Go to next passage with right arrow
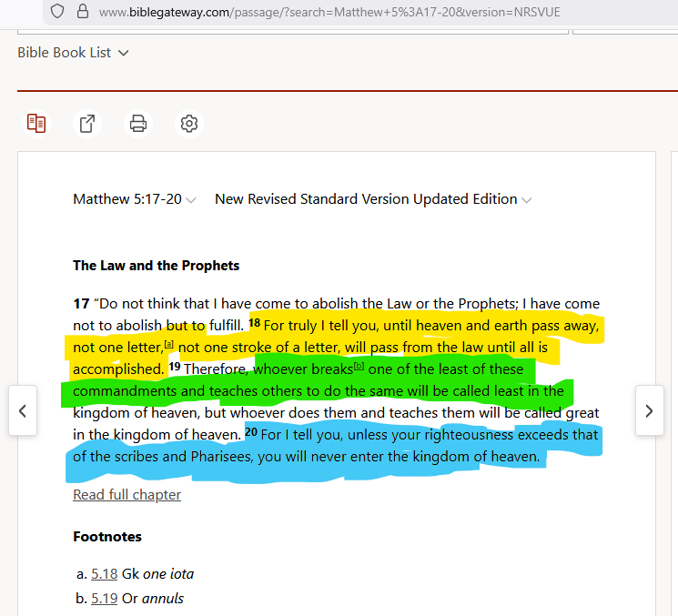This screenshot has height=616, width=678. coord(649,410)
